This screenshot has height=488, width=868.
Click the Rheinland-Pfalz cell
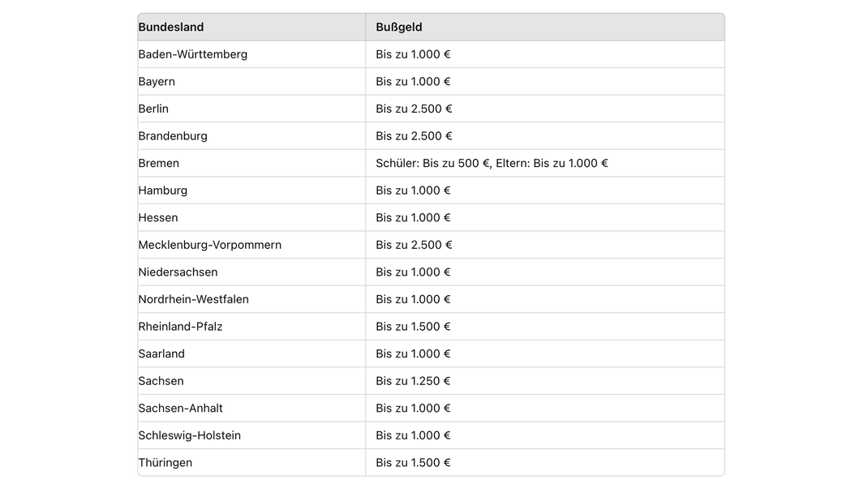click(180, 327)
